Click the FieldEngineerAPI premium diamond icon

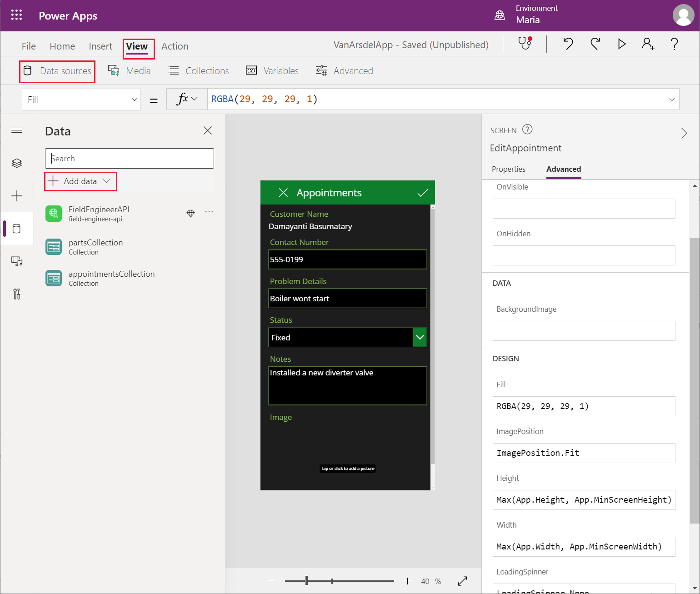(x=191, y=213)
